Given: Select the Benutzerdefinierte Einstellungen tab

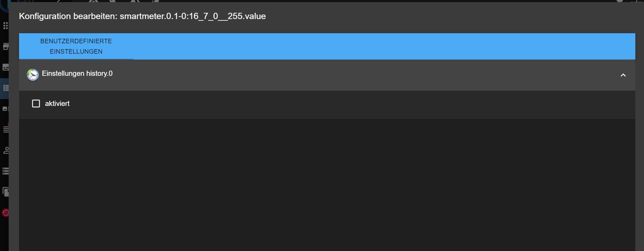Looking at the screenshot, I should point(76,46).
